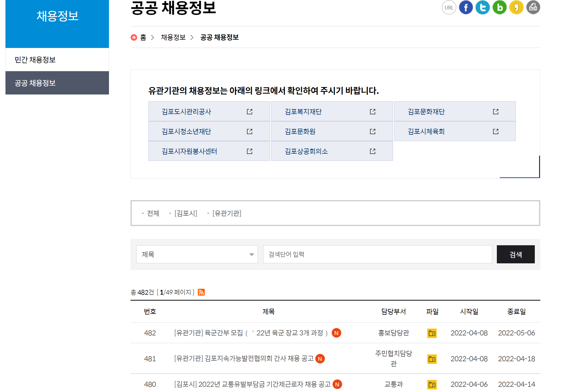Click the 검색단어 입력 search field
Viewport: 567px width, 392px height.
click(x=377, y=254)
